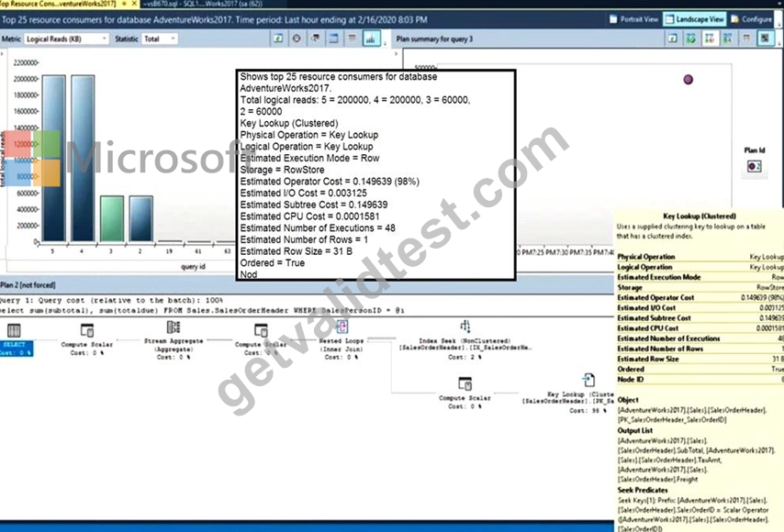Click the purple plan point in the chart

tap(688, 80)
